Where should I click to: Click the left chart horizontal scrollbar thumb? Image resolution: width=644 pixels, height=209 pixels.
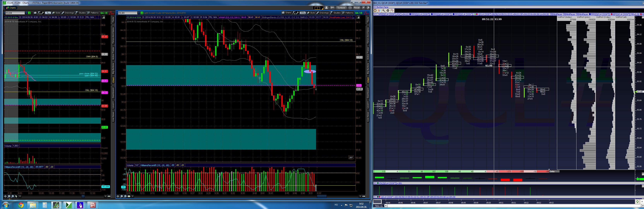83,196
